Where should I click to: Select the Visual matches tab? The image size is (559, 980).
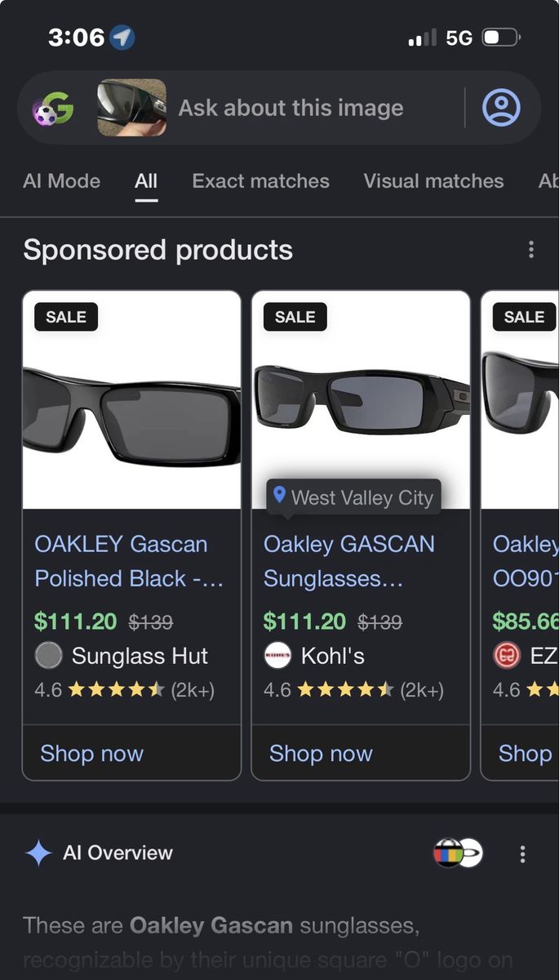(x=433, y=181)
